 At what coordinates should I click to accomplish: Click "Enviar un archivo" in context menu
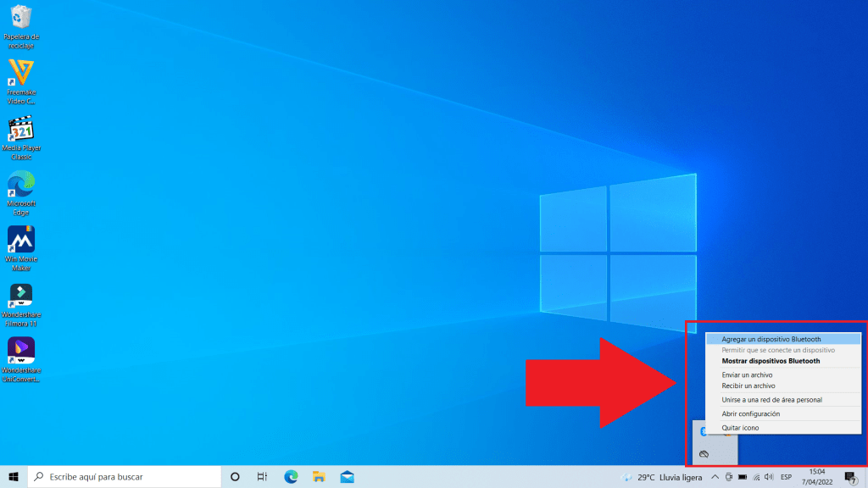pyautogui.click(x=747, y=374)
